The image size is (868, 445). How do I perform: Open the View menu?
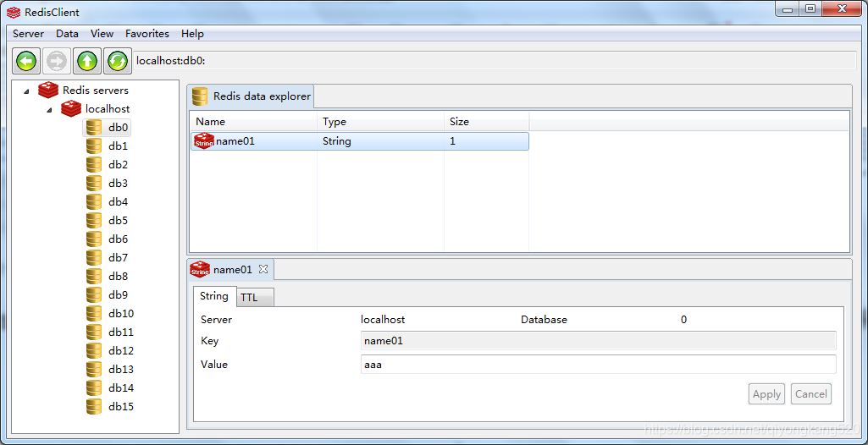coord(102,34)
